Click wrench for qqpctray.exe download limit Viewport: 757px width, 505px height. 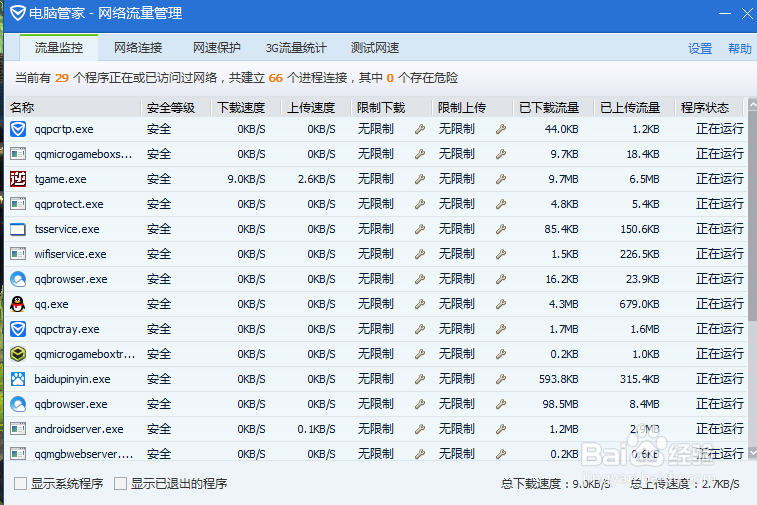click(x=420, y=329)
